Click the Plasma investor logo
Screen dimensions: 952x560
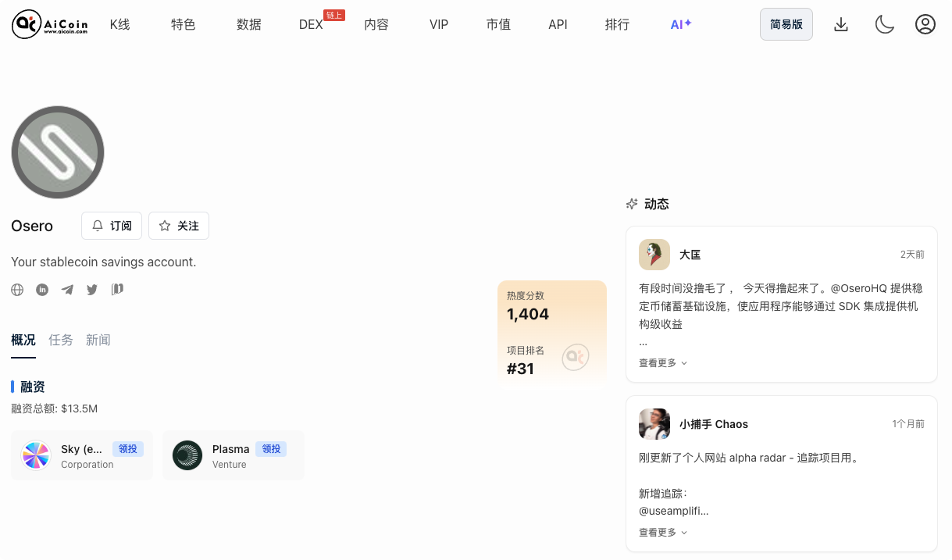tap(187, 455)
